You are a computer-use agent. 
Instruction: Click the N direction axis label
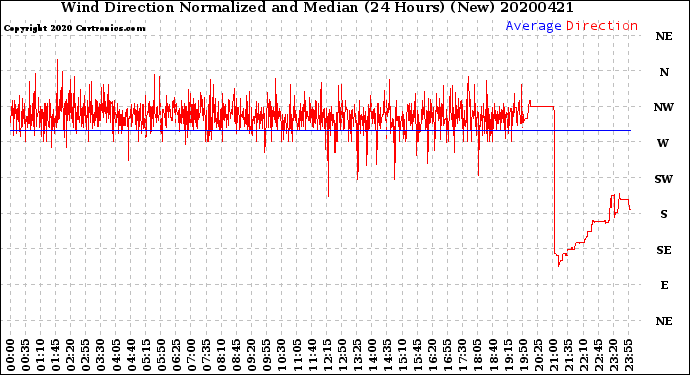pos(664,72)
